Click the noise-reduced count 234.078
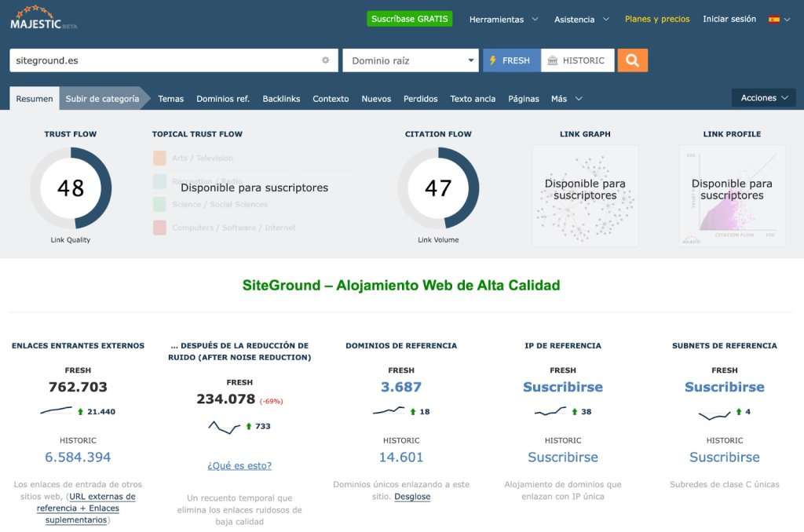The image size is (804, 532). click(x=225, y=399)
